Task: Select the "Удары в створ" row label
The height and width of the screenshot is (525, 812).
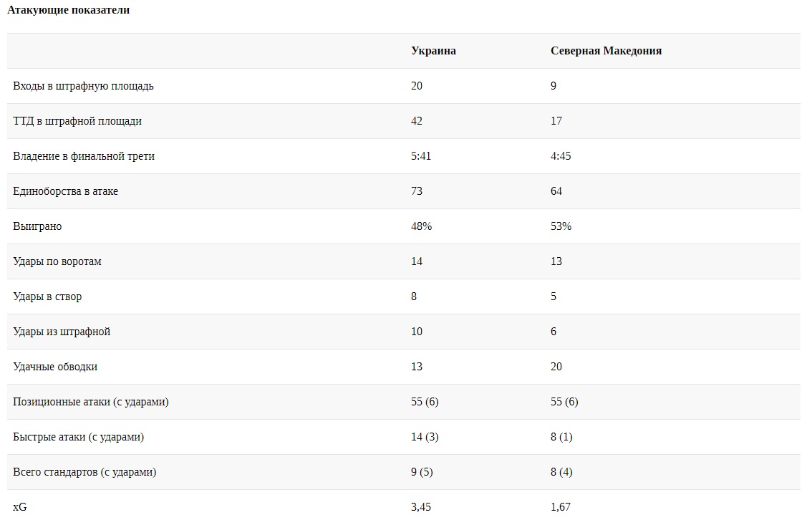Action: (x=47, y=297)
